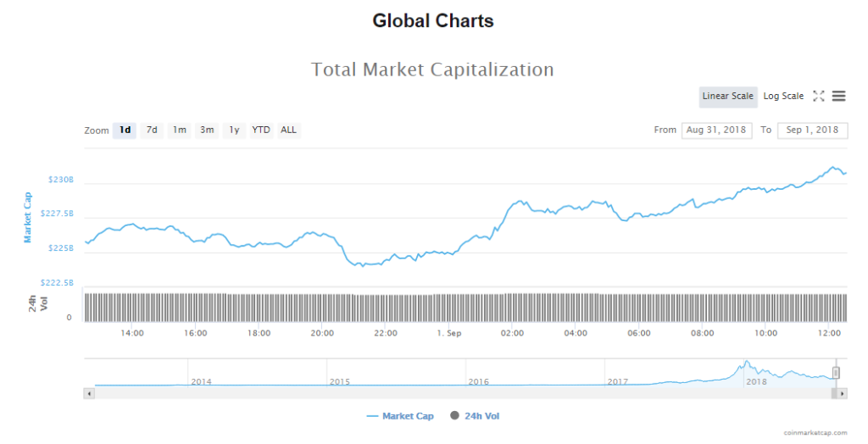The width and height of the screenshot is (868, 444).
Task: Toggle fullscreen chart view icon
Action: pos(819,97)
